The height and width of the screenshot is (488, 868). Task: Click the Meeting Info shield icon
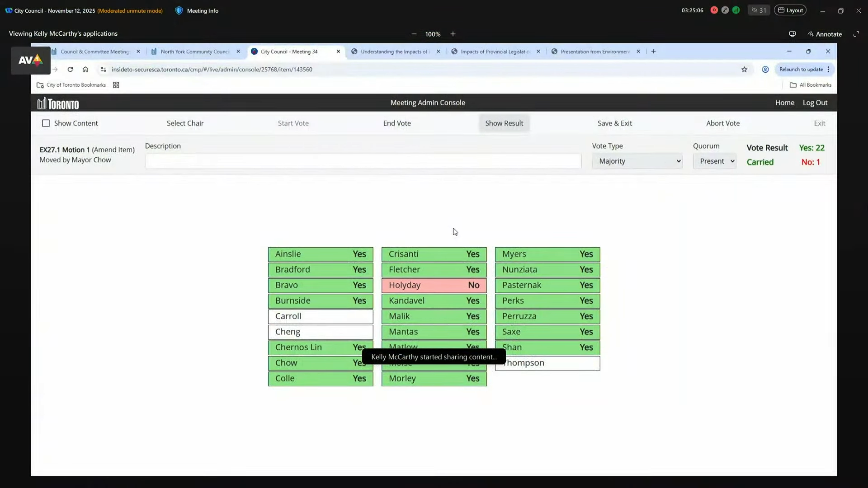[x=179, y=10]
